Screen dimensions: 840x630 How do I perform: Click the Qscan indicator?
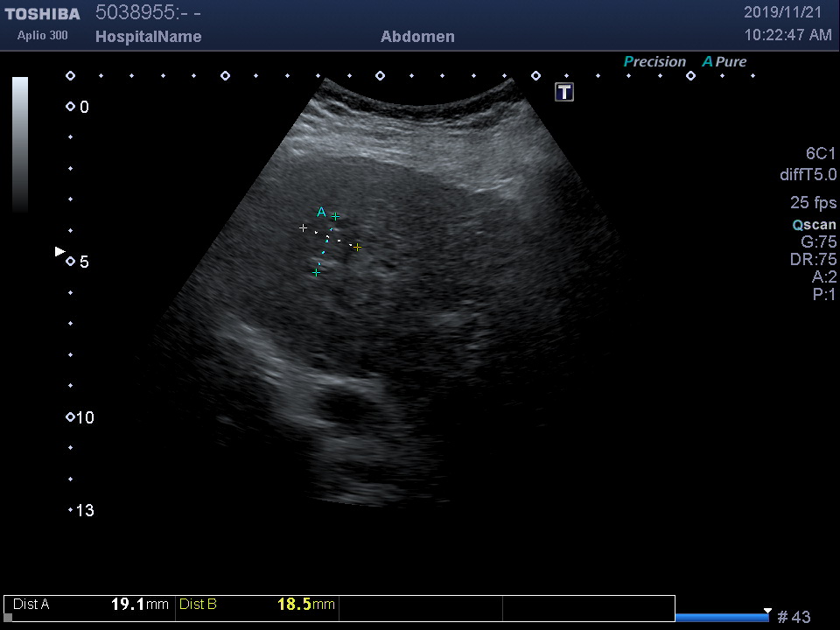point(814,225)
